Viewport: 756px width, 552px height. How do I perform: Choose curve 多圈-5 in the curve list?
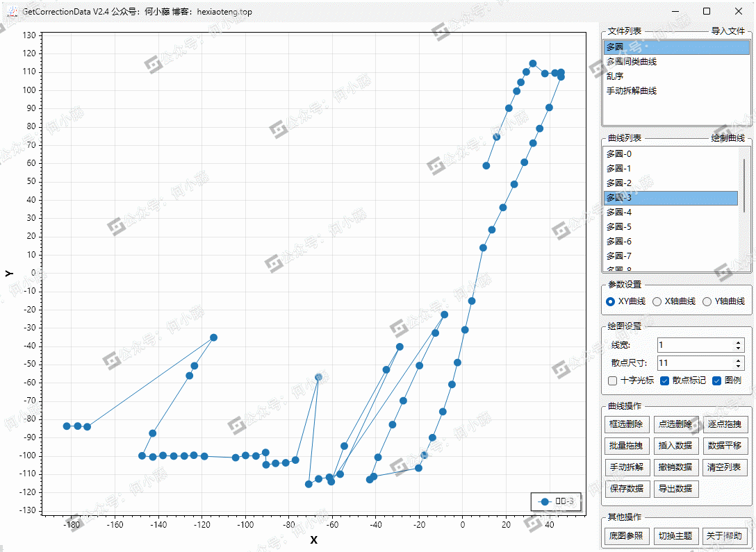click(x=619, y=227)
